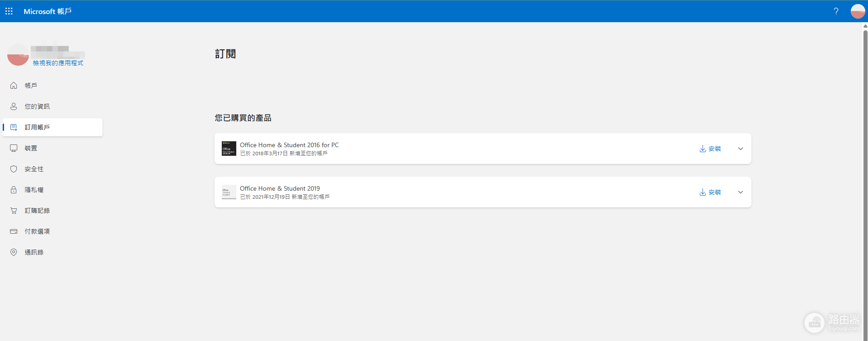The height and width of the screenshot is (341, 868).
Task: Click the 檢視我的應用程式 link
Action: click(x=58, y=63)
